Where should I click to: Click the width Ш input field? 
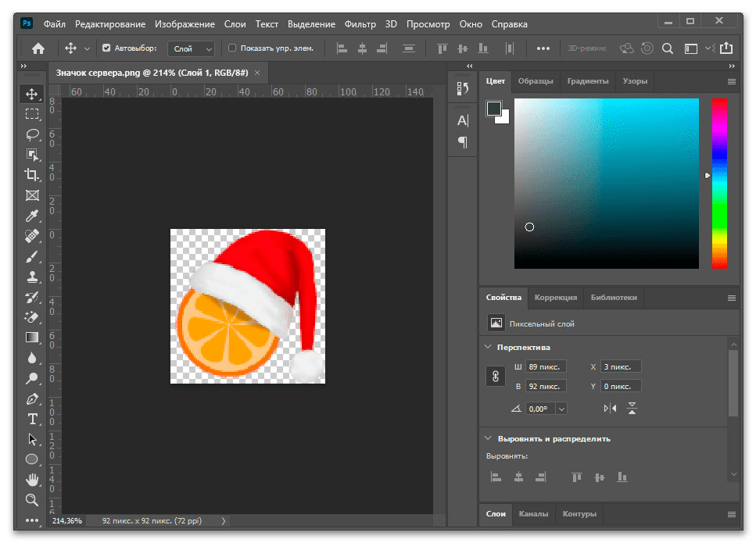[546, 366]
